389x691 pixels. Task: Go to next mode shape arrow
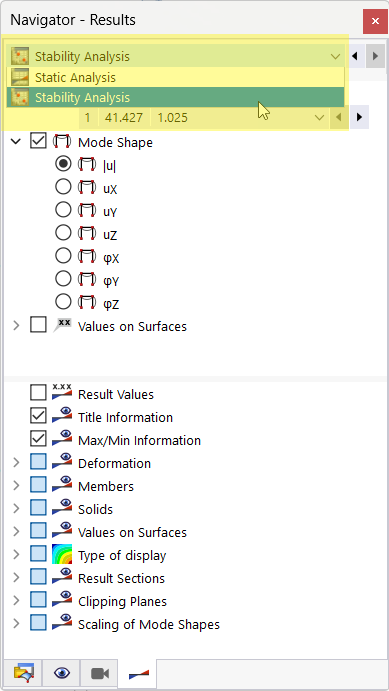(x=359, y=118)
